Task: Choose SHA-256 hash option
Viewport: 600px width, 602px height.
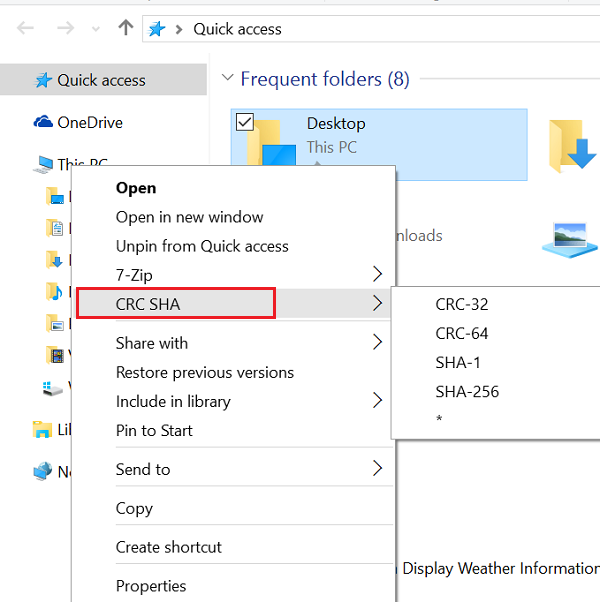Action: 467,391
